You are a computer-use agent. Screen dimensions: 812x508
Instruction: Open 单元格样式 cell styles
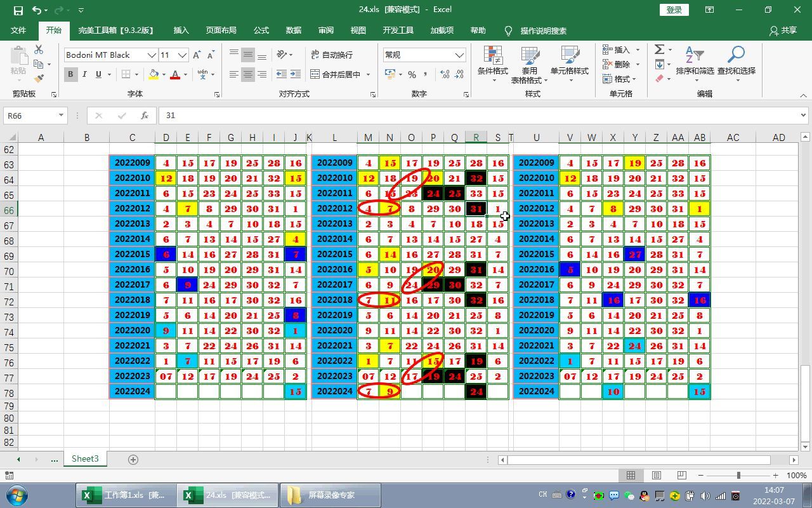coord(569,65)
